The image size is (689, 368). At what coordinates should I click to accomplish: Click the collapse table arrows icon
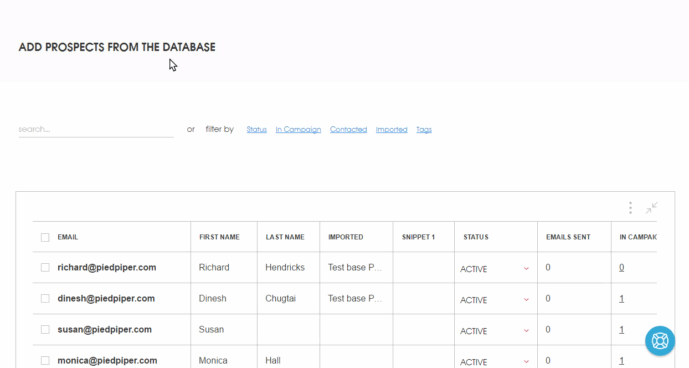click(651, 208)
